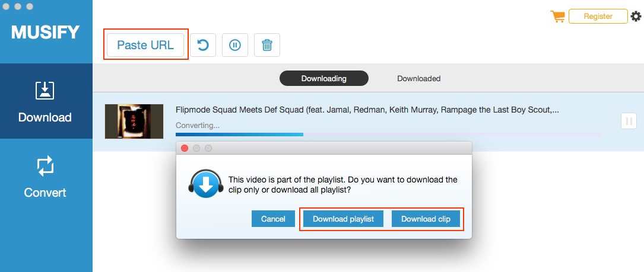Choose Download playlist in the dialog
The image size is (644, 272).
tap(343, 219)
